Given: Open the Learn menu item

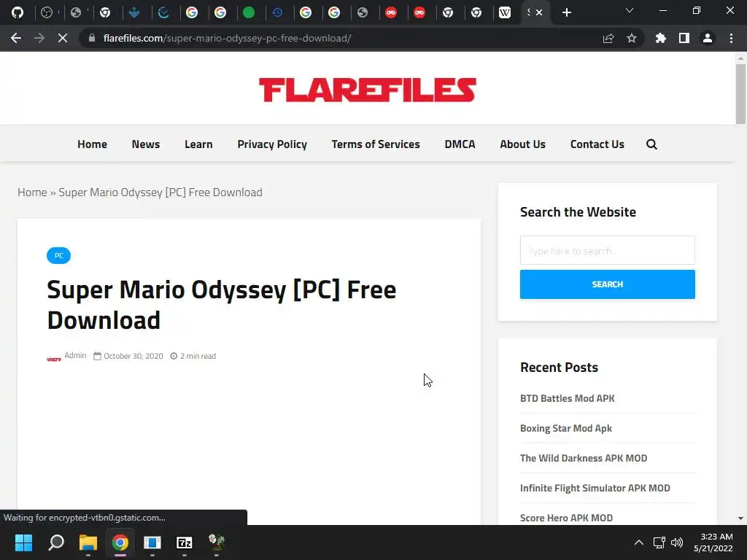Looking at the screenshot, I should tap(198, 144).
